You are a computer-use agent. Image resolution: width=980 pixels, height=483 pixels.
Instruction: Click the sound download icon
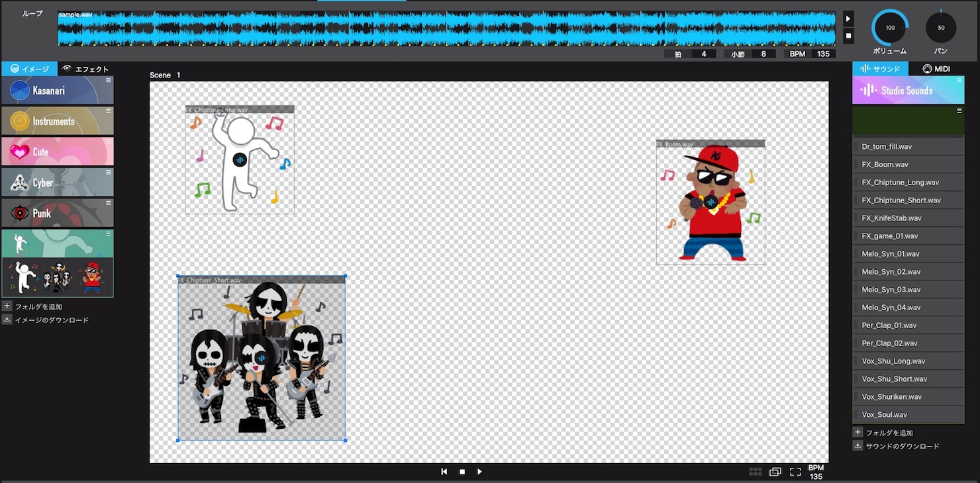pyautogui.click(x=857, y=446)
